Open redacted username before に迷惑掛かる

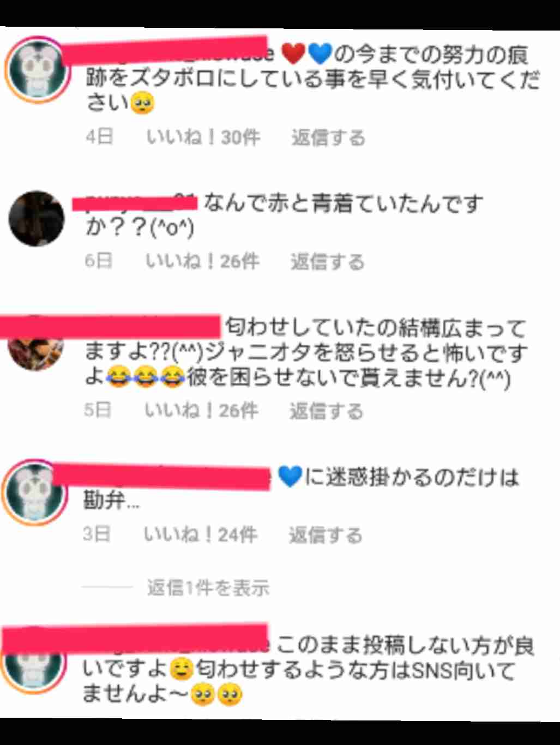coord(162,477)
